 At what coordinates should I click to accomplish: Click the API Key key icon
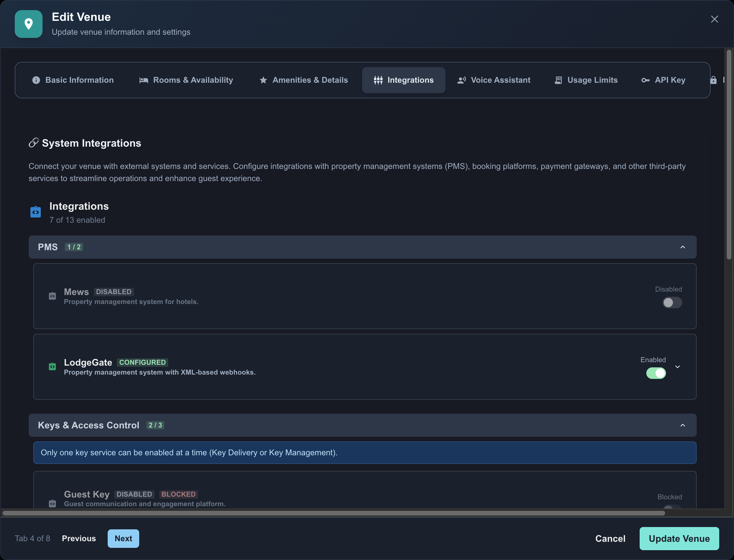(646, 80)
